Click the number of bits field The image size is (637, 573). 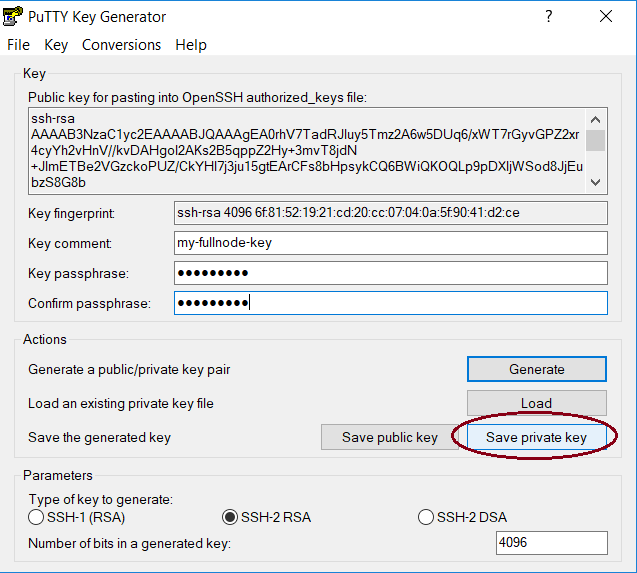tap(552, 543)
